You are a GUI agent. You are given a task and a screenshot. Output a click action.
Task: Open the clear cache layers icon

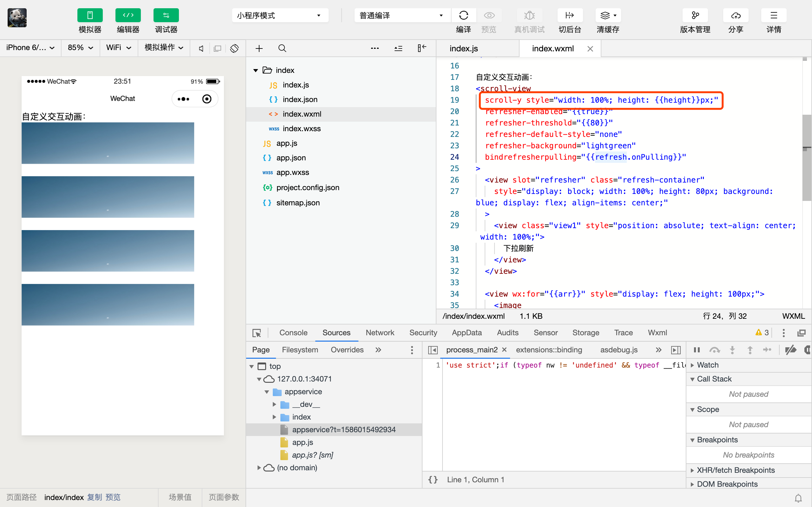pyautogui.click(x=607, y=16)
